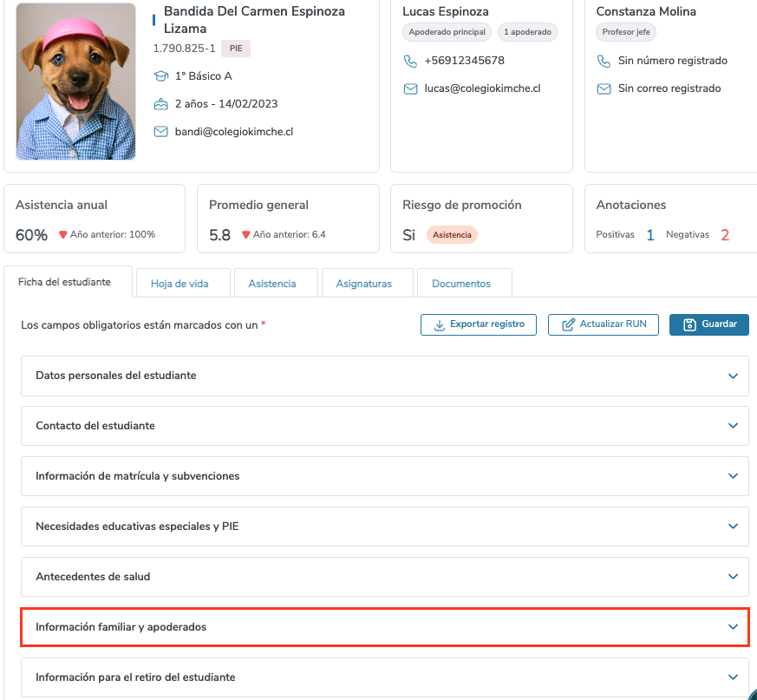Click the Si value under Riesgo de promoción

408,235
